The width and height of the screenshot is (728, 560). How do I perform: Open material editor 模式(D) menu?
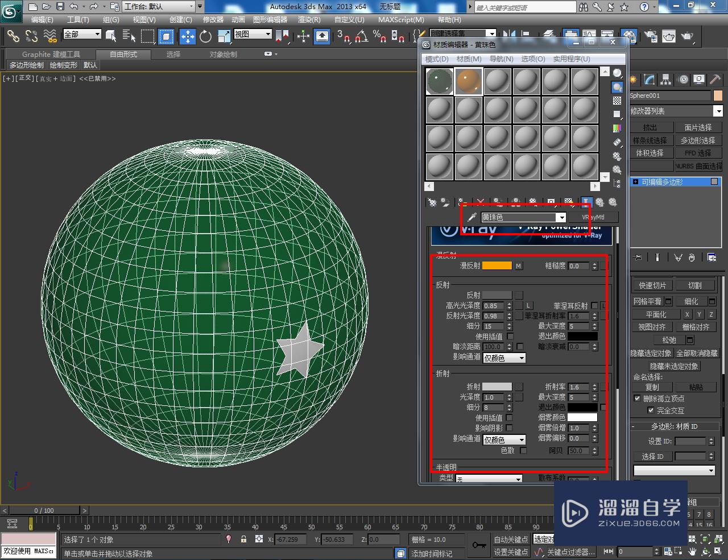pyautogui.click(x=437, y=59)
